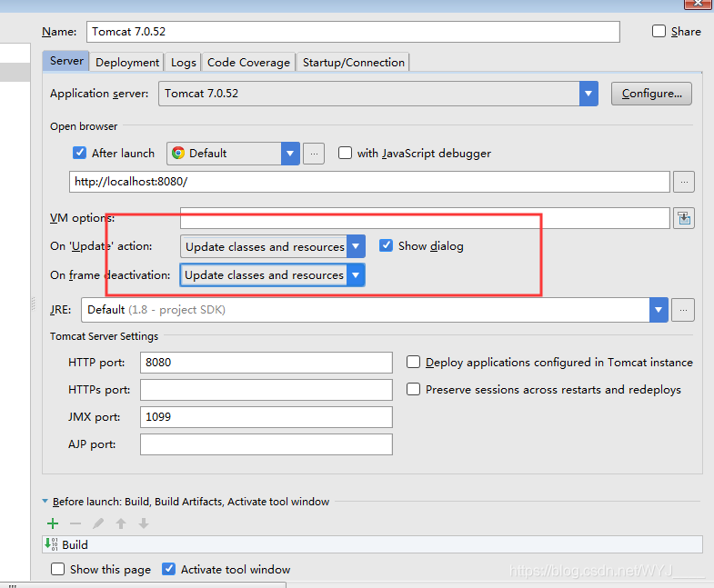The image size is (714, 588).
Task: Enable with JavaScript debugger
Action: pos(345,153)
